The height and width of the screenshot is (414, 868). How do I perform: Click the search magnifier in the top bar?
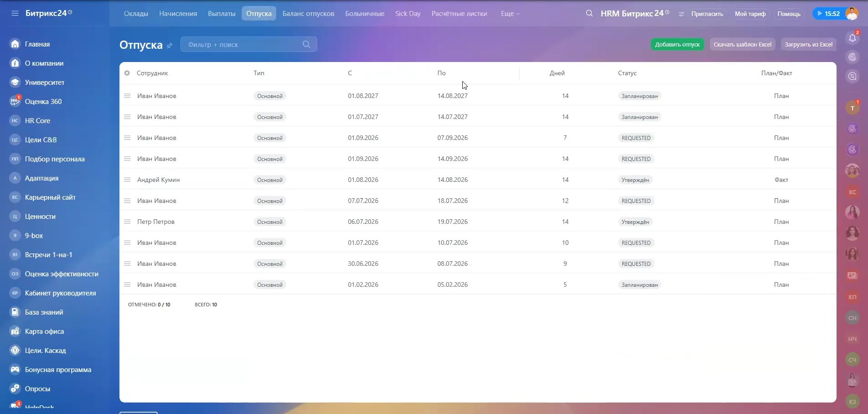[x=589, y=13]
